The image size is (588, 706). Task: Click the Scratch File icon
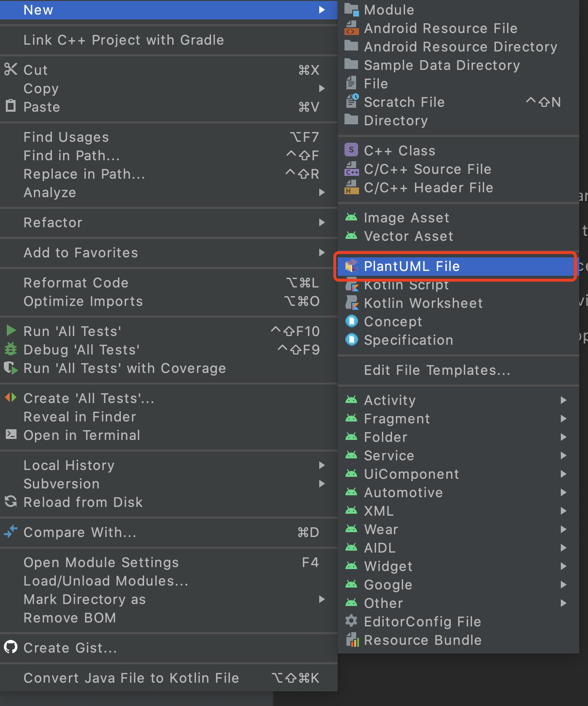tap(353, 102)
